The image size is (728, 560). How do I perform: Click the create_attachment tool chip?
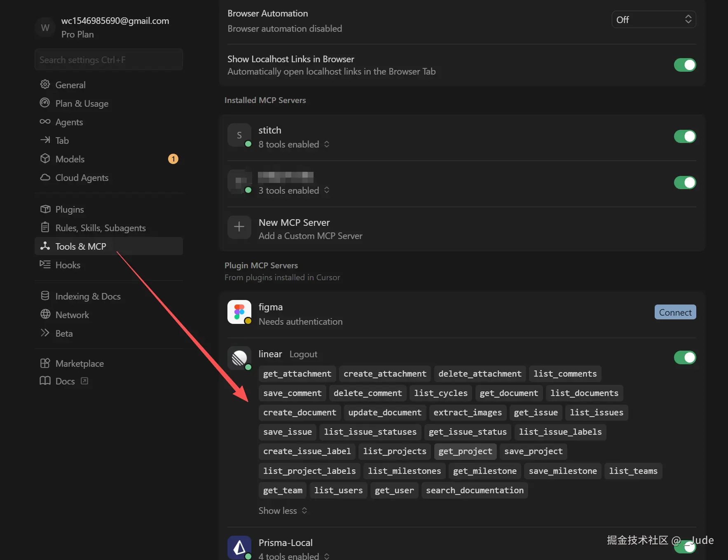coord(385,374)
